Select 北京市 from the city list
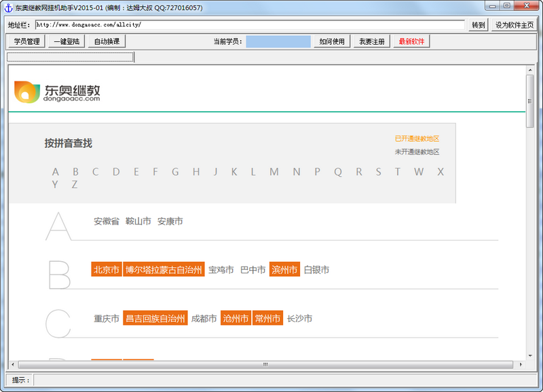Viewport: 543px width, 392px height. point(106,269)
